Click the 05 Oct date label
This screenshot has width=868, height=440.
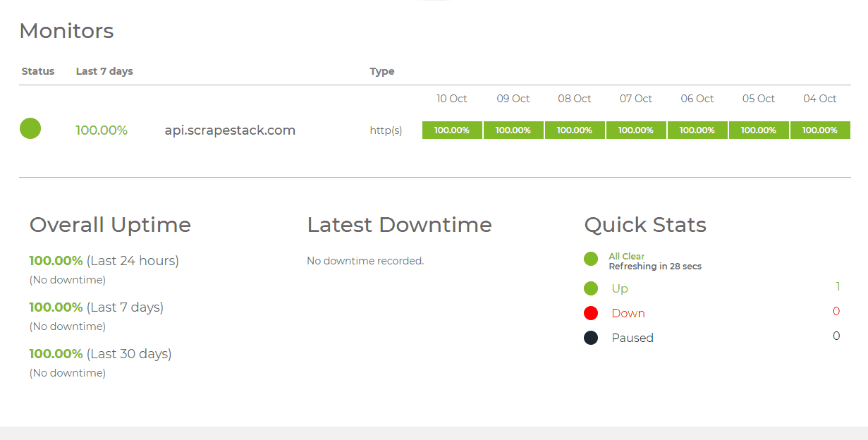coord(758,98)
